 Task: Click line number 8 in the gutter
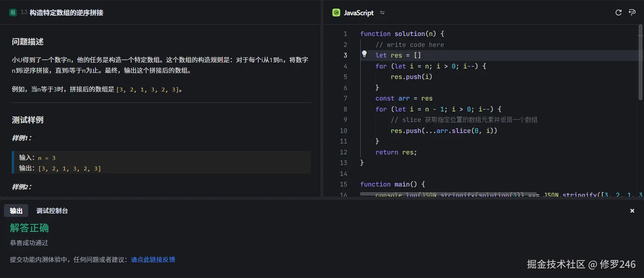(x=345, y=109)
